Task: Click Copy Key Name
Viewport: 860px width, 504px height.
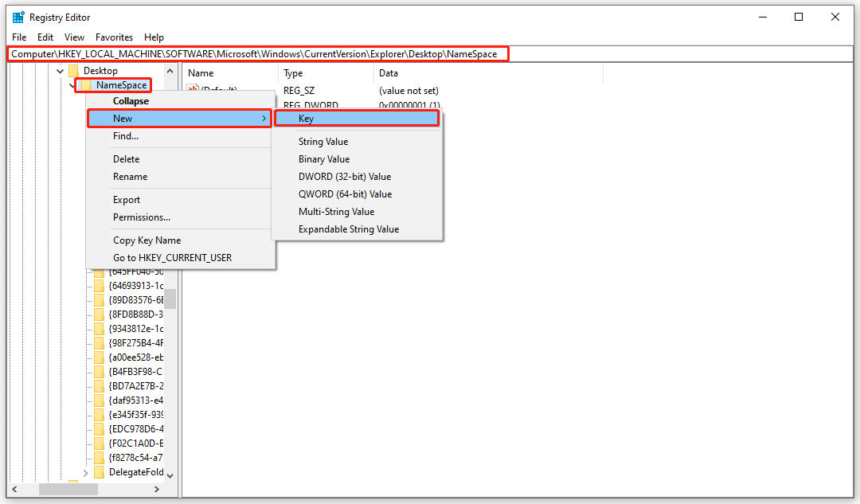Action: (179, 240)
